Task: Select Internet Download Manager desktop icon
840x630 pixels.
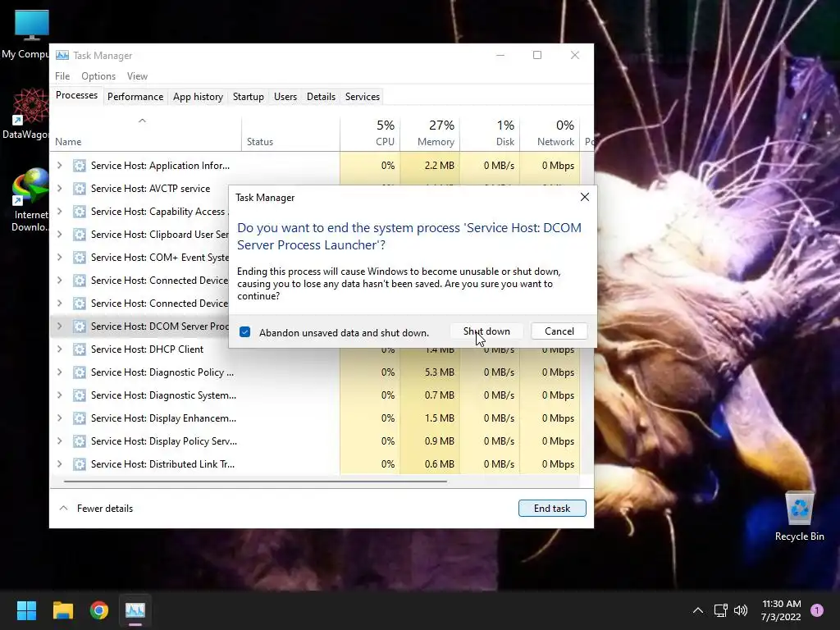Action: click(30, 200)
